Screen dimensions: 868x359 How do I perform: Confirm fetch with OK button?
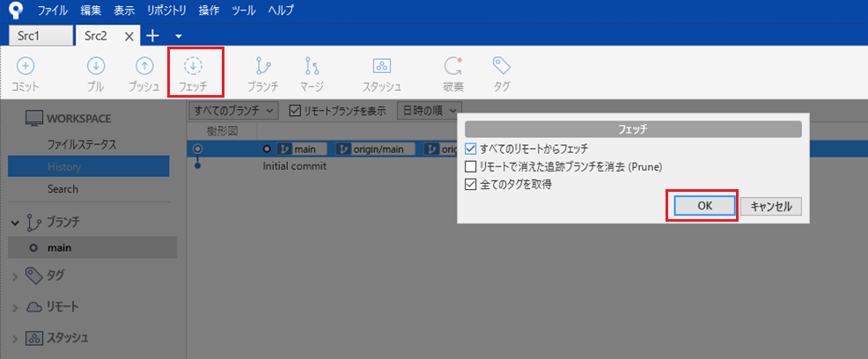pos(704,206)
